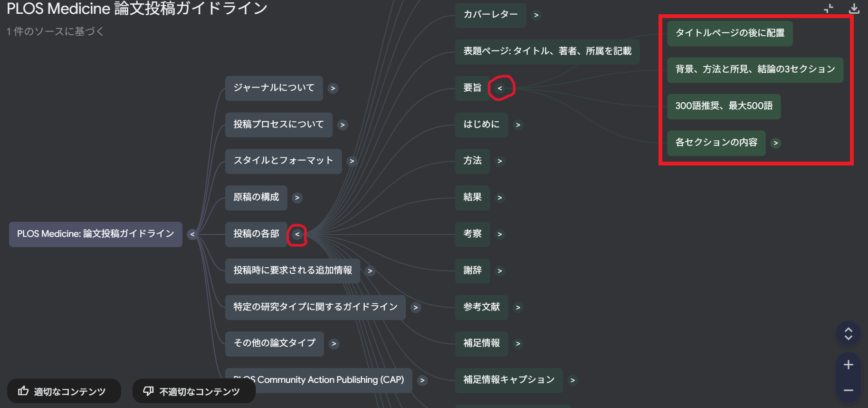The width and height of the screenshot is (868, 408).
Task: Click the PLOS Medicine 論文投稿ガイドライン page title
Action: click(x=137, y=8)
